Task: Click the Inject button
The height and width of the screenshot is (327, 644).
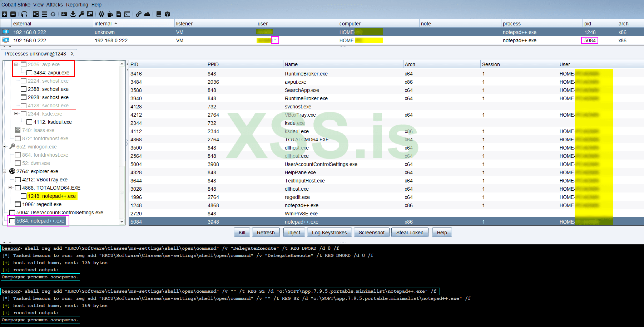Action: [294, 233]
